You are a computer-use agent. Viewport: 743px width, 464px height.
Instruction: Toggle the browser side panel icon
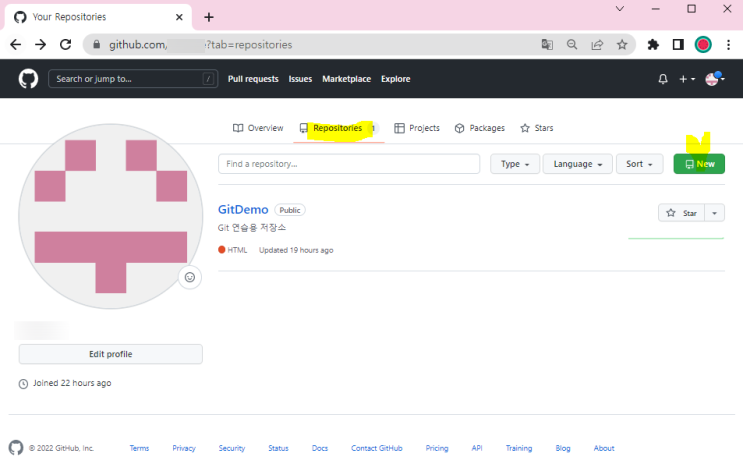pyautogui.click(x=678, y=45)
